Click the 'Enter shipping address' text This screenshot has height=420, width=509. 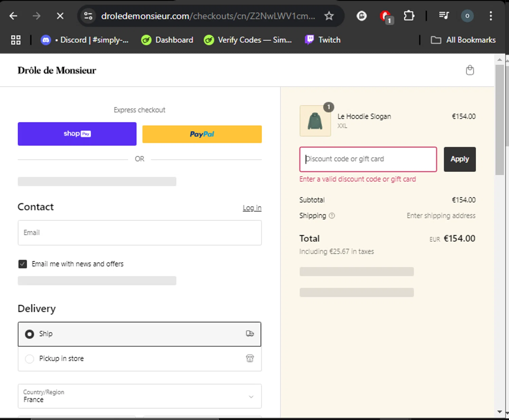click(x=441, y=216)
